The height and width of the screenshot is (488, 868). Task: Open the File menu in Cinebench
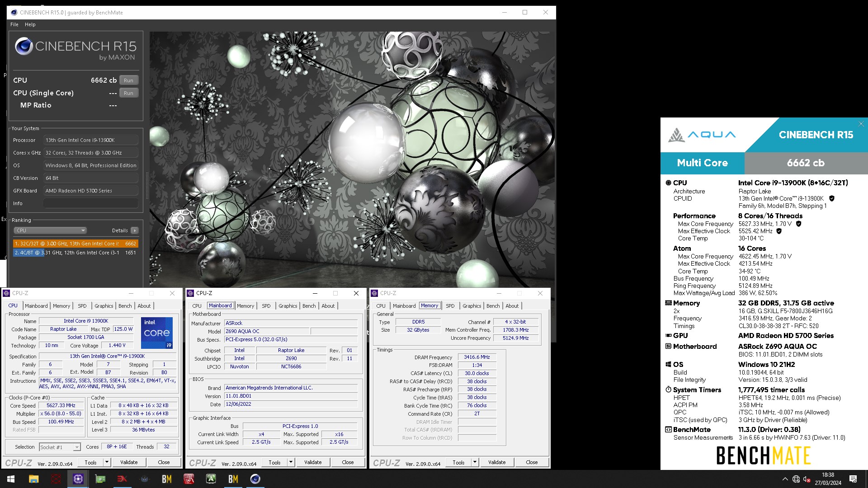[14, 24]
